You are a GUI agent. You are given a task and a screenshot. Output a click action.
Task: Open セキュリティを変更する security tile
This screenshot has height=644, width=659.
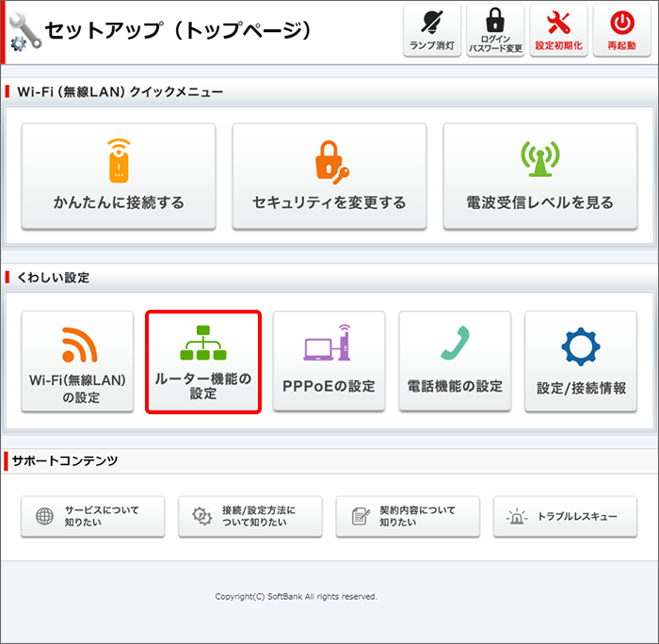(x=329, y=176)
